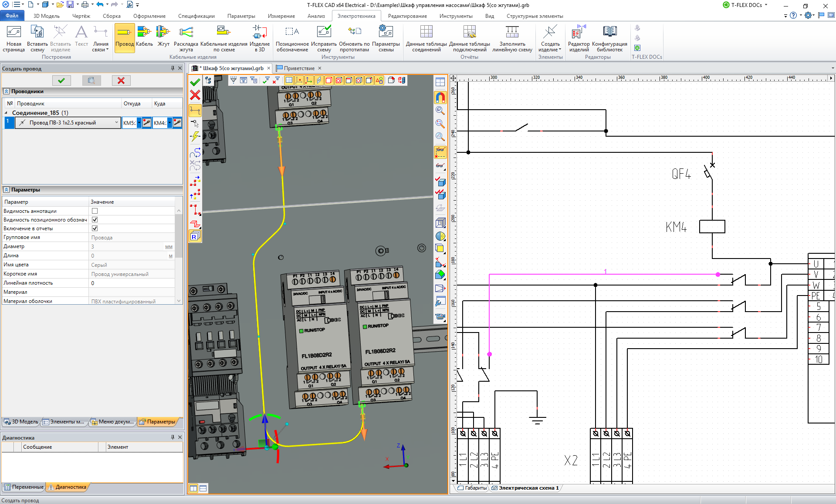Click Заполнить линейную схему
This screenshot has width=836, height=504.
[x=512, y=38]
